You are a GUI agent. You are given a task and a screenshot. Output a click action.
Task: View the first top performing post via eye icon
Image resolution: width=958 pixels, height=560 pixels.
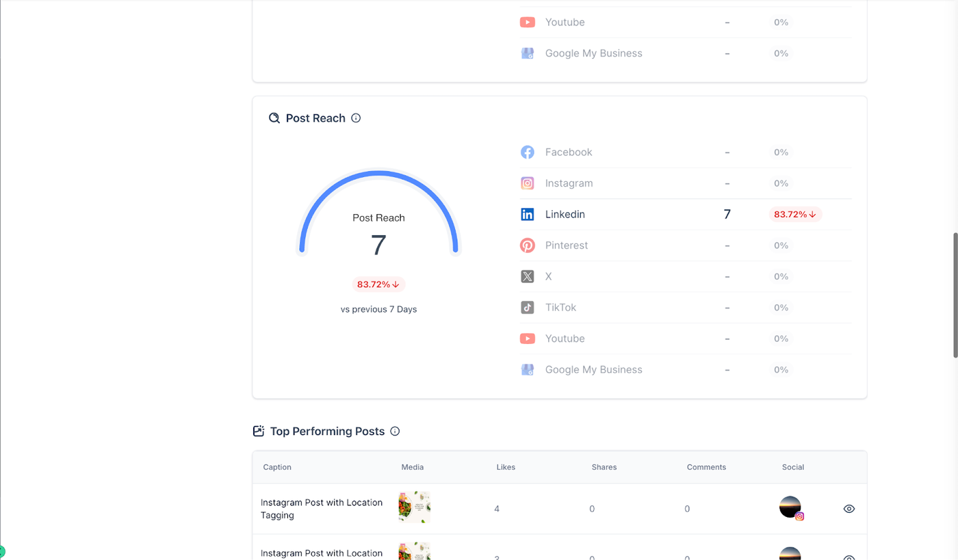849,509
